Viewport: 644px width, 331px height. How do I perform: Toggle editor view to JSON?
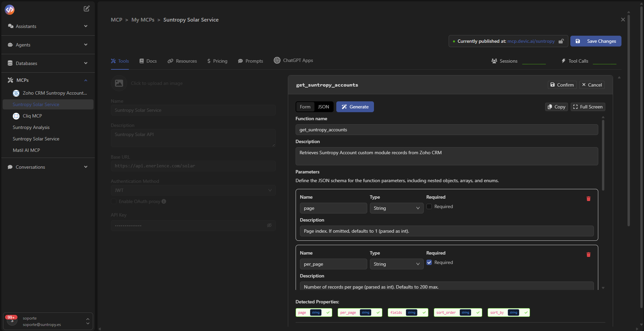coord(324,107)
